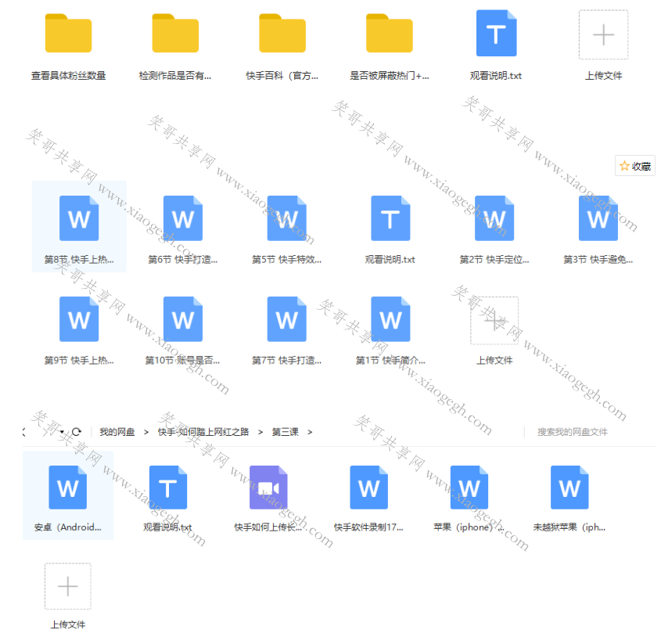Viewport: 661px width, 644px height.
Task: Open the top 观看说明.txt file icon
Action: point(497,33)
